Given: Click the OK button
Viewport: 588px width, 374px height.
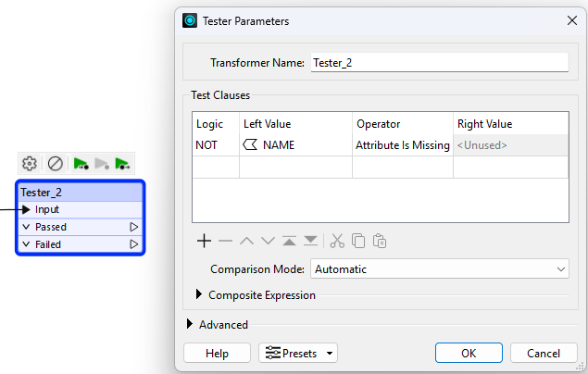Looking at the screenshot, I should (x=469, y=353).
